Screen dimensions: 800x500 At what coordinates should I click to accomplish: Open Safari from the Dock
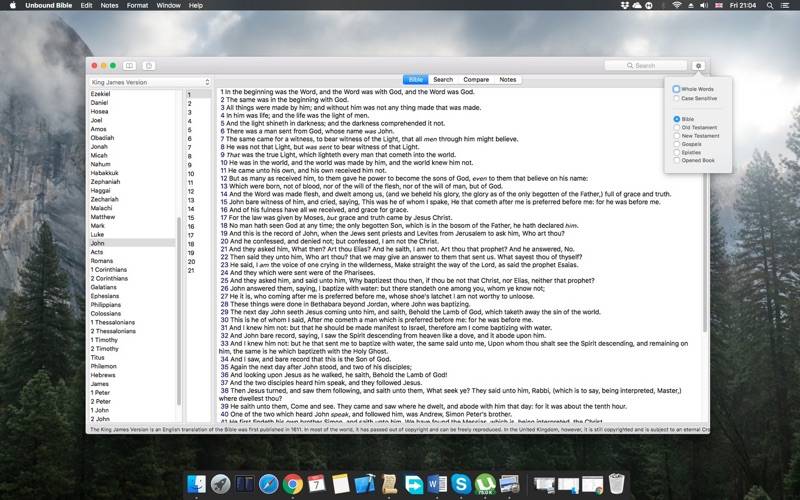(268, 484)
